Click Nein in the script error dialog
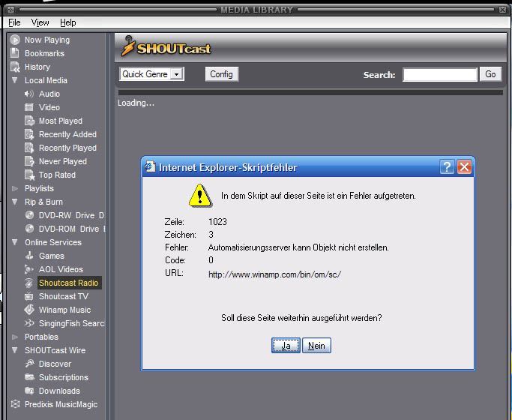 click(x=316, y=346)
